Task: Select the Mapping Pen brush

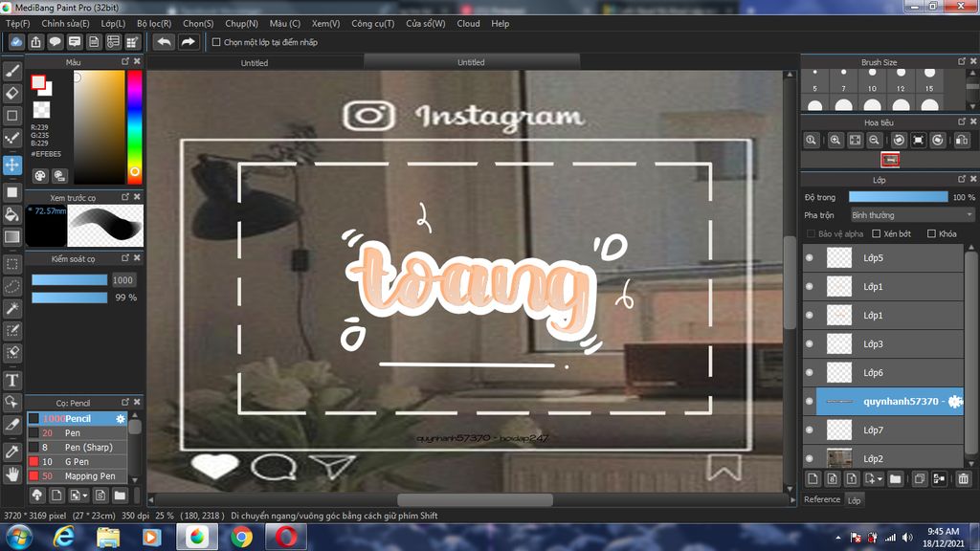Action: coord(77,476)
